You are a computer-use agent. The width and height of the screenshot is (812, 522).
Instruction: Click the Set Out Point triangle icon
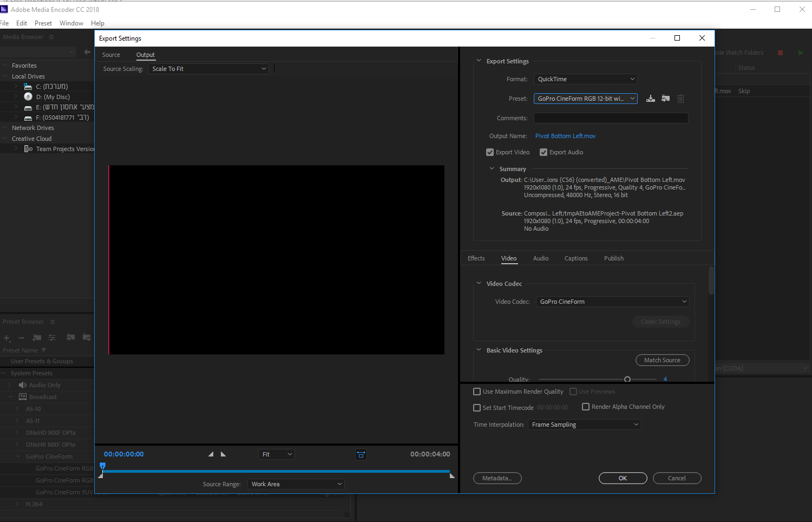tap(223, 454)
